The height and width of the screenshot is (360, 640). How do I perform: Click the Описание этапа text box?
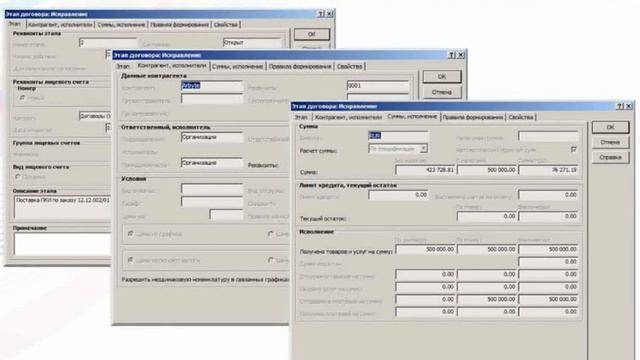(x=63, y=207)
